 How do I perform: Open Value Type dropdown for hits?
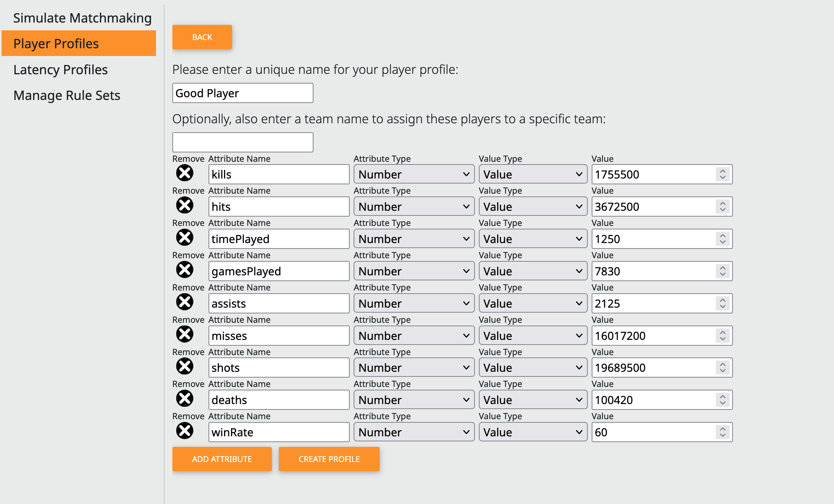point(533,206)
